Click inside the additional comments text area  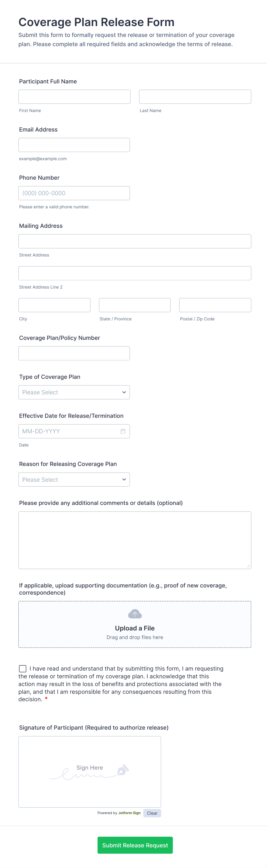[135, 540]
